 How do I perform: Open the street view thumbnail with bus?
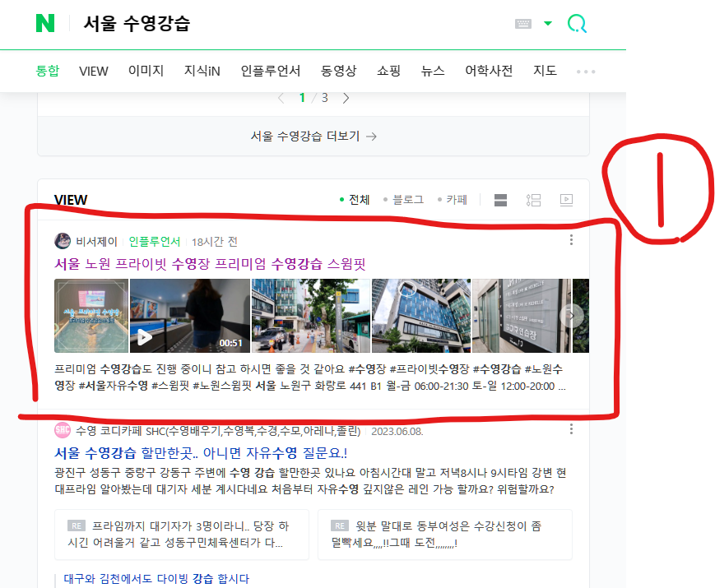coord(311,316)
